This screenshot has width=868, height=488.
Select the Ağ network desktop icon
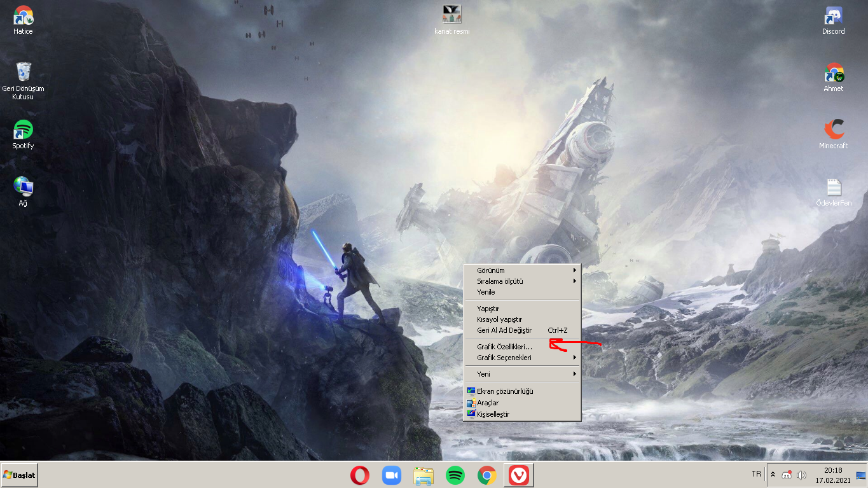23,192
